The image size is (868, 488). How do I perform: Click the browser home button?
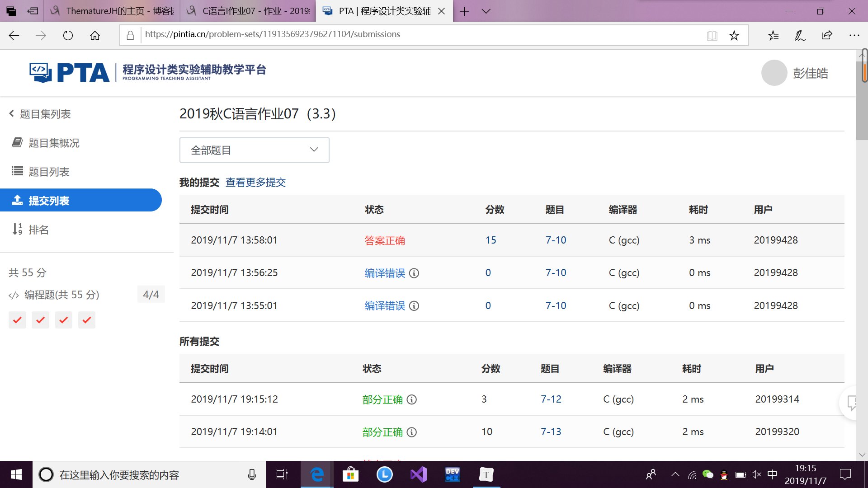pos(95,36)
